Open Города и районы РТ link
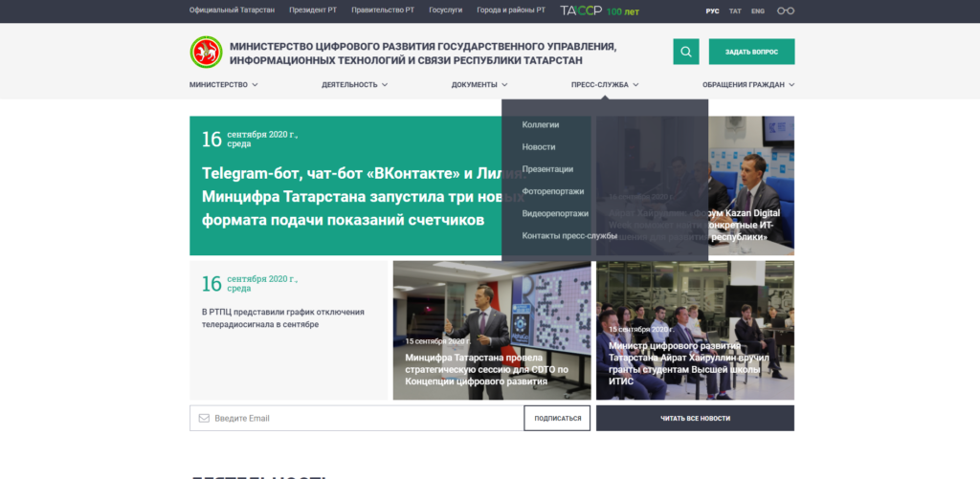 [x=511, y=11]
